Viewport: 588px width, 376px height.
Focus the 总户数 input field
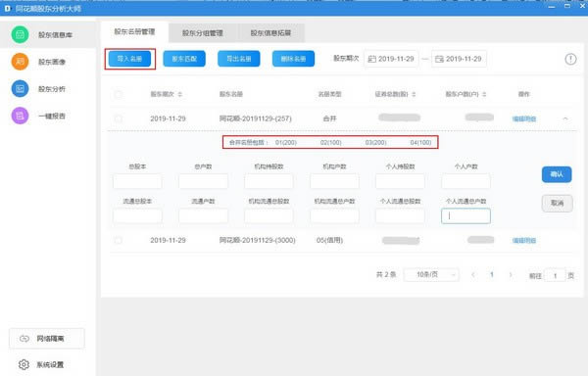coord(203,181)
